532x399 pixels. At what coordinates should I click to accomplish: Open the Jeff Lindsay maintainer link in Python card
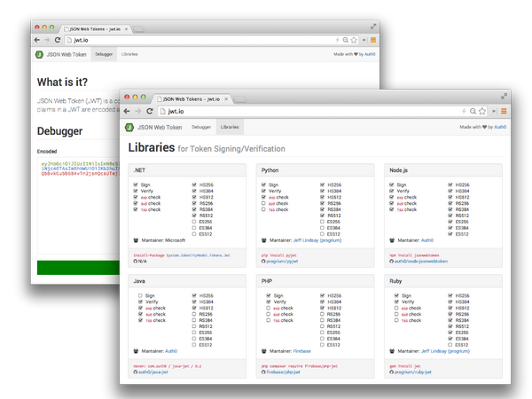[317, 240]
